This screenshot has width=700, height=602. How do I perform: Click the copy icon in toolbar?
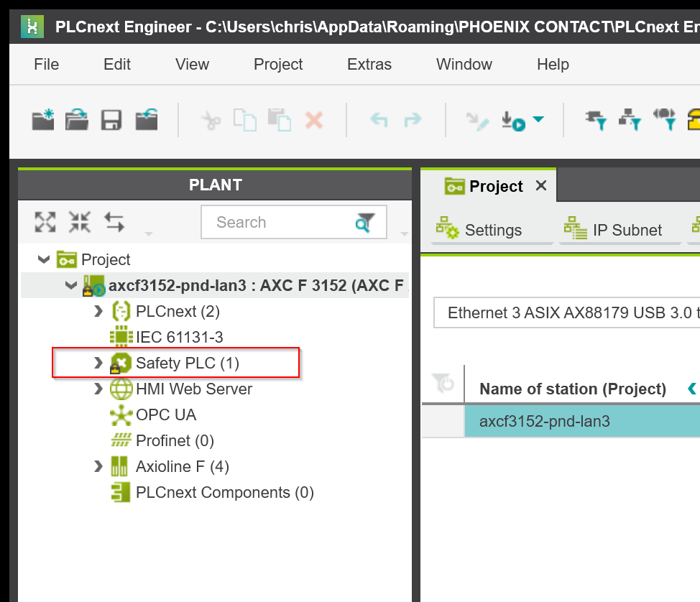(244, 120)
